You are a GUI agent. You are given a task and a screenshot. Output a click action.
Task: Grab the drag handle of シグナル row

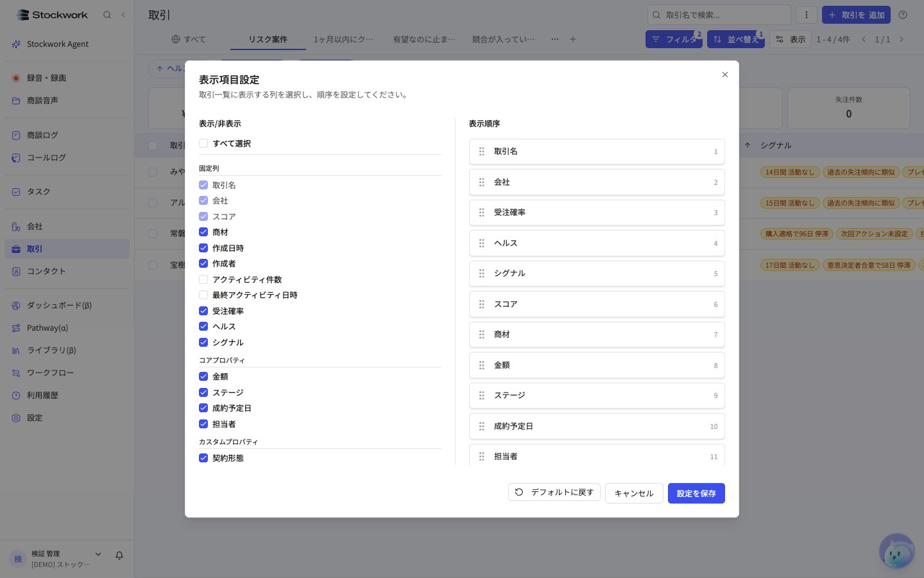pyautogui.click(x=482, y=274)
